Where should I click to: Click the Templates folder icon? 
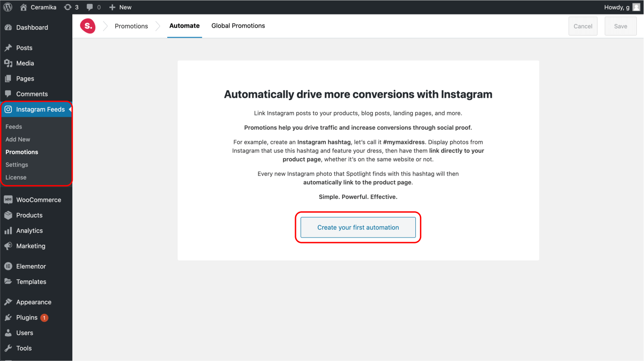8,282
